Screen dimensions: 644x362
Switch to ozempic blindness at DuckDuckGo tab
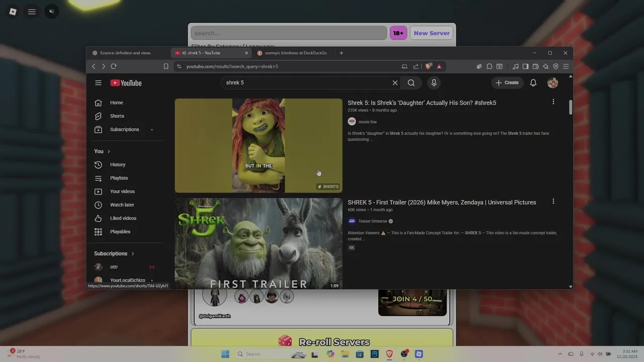click(x=296, y=53)
